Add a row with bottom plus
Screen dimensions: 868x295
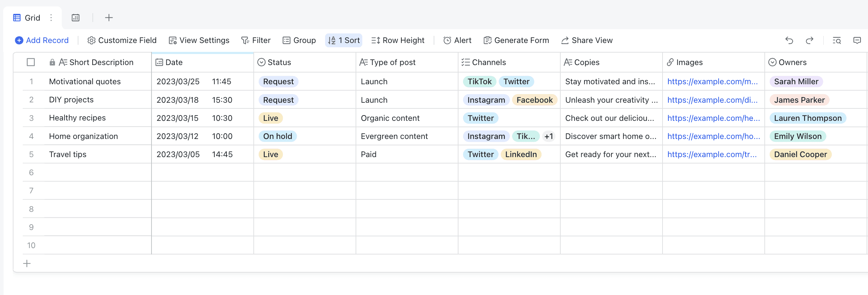tap(27, 263)
